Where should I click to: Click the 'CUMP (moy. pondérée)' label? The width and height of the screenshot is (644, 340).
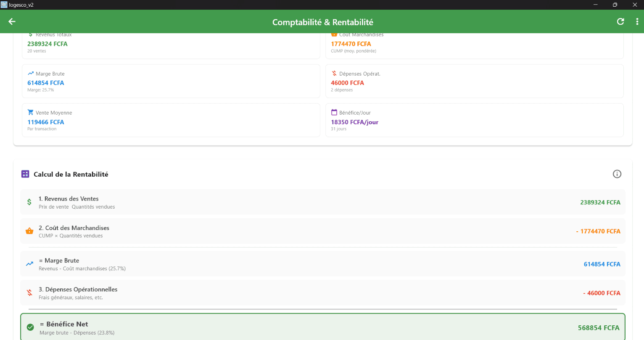coord(354,51)
